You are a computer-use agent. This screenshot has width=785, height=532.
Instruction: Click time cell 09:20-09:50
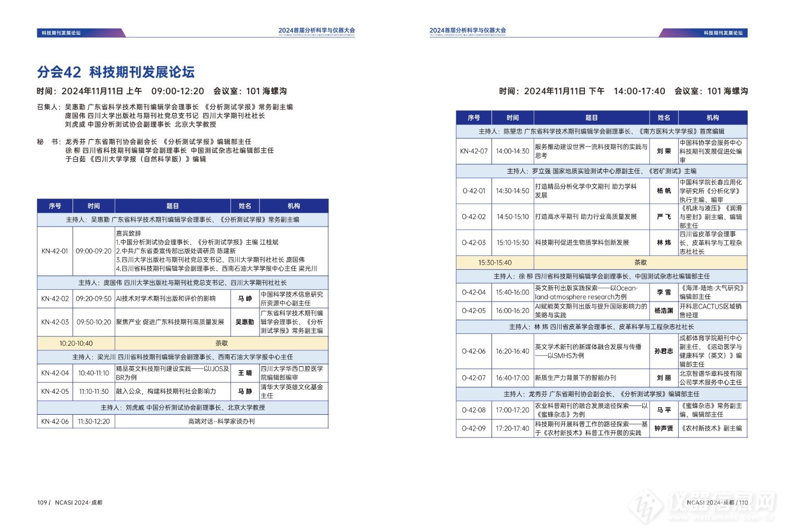[94, 299]
